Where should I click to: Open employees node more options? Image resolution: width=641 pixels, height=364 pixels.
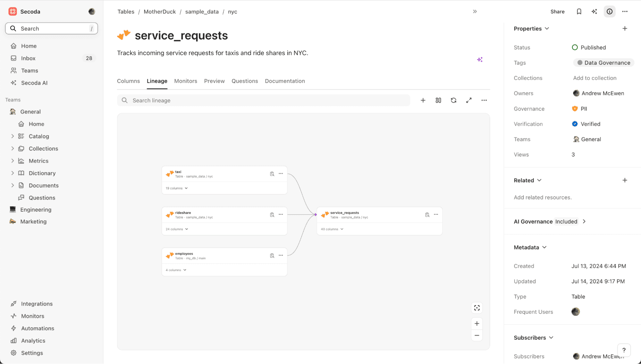(281, 255)
